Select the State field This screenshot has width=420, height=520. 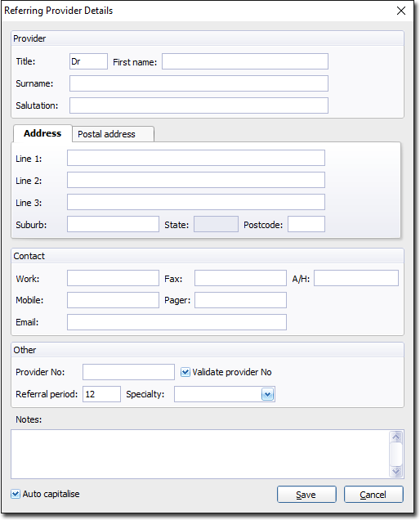216,224
